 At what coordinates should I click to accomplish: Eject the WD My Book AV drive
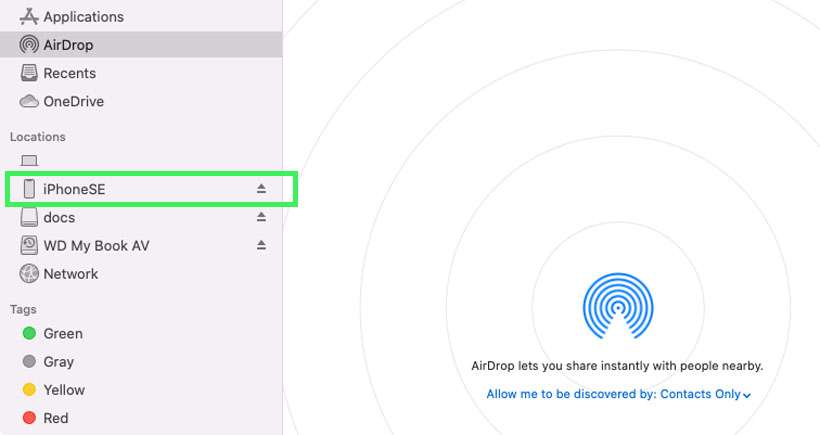[261, 245]
